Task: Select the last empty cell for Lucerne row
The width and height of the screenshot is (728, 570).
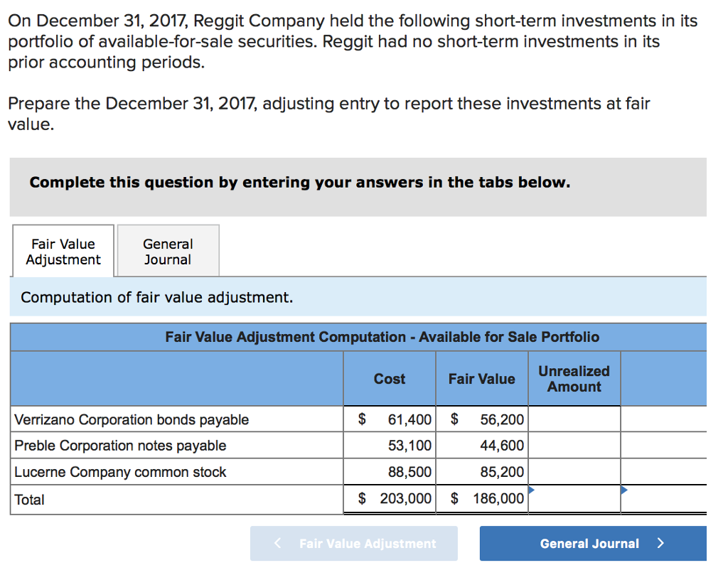Action: click(664, 472)
